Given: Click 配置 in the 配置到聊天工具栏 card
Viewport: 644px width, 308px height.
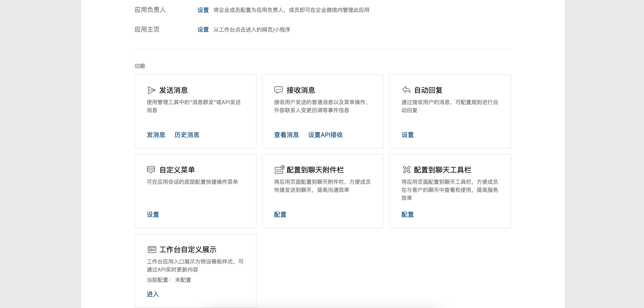Looking at the screenshot, I should (407, 214).
